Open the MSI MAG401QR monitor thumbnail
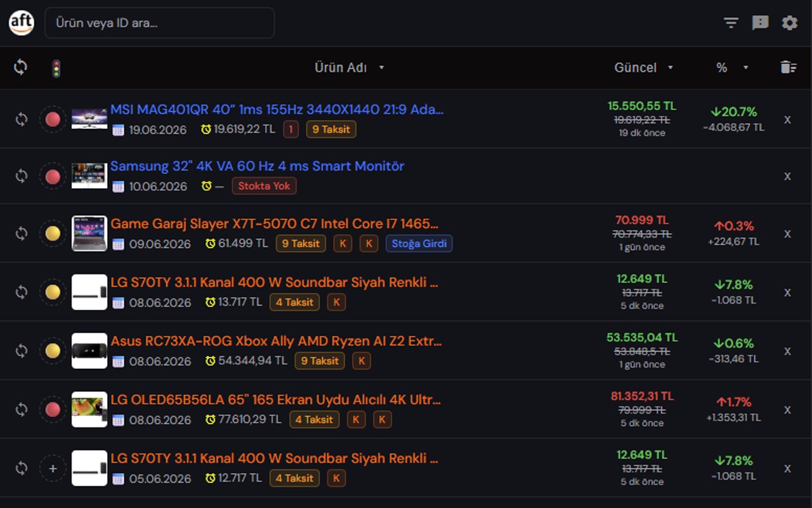 (x=89, y=119)
